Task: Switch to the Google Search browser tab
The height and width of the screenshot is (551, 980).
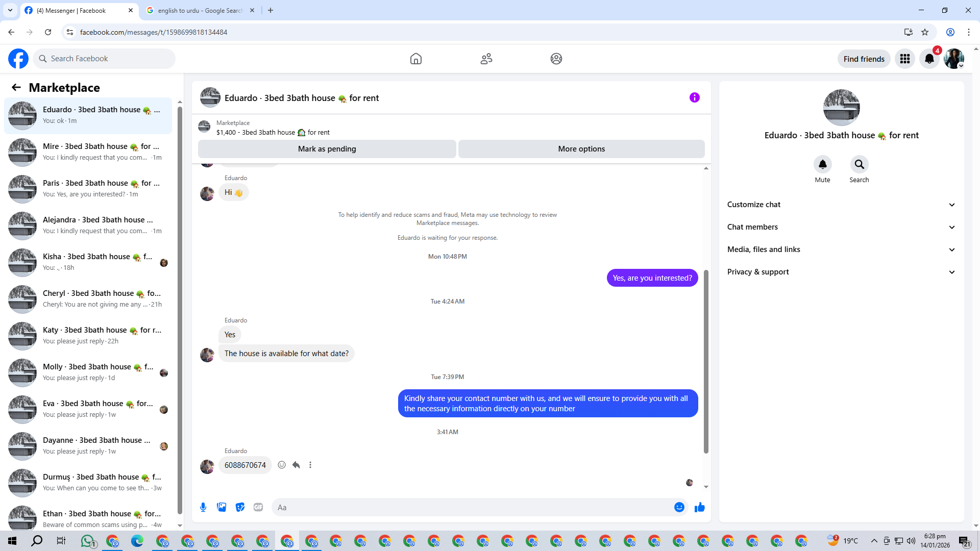Action: pyautogui.click(x=200, y=10)
